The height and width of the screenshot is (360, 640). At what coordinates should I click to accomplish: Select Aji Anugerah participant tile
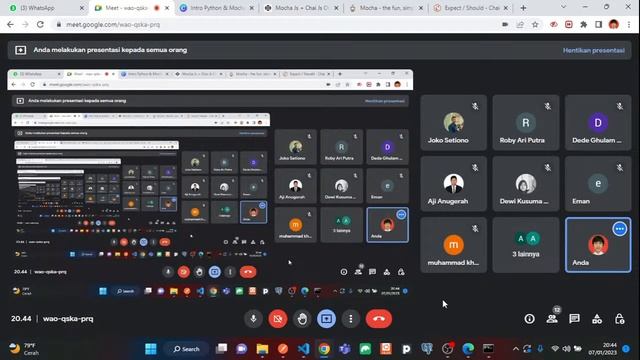coord(453,184)
